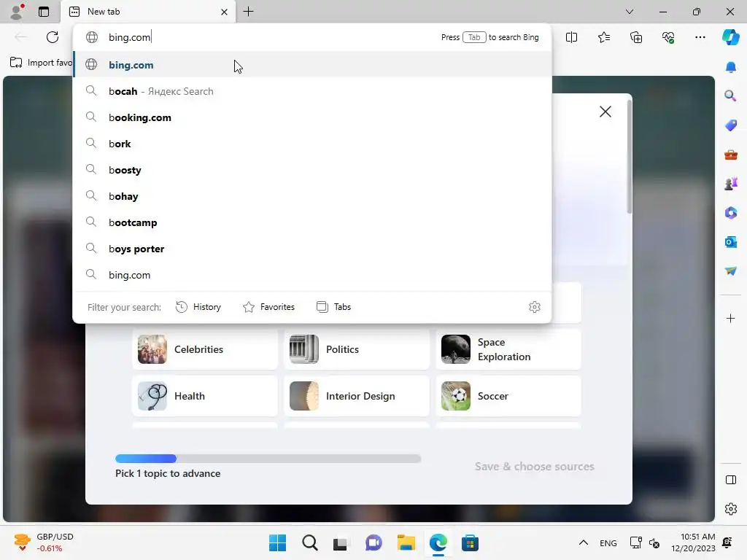Screen dimensions: 747x560
Task: Close the New tab tab
Action: 224,12
